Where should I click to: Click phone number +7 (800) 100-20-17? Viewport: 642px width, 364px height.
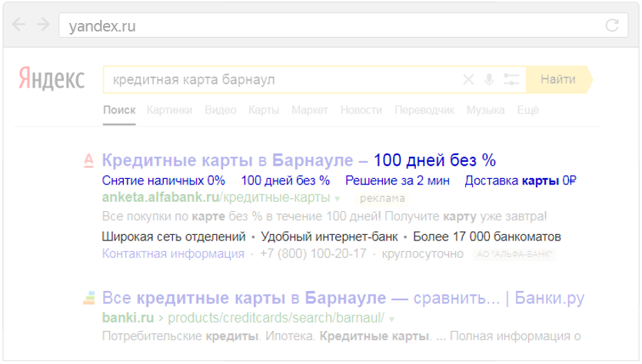pos(313,253)
